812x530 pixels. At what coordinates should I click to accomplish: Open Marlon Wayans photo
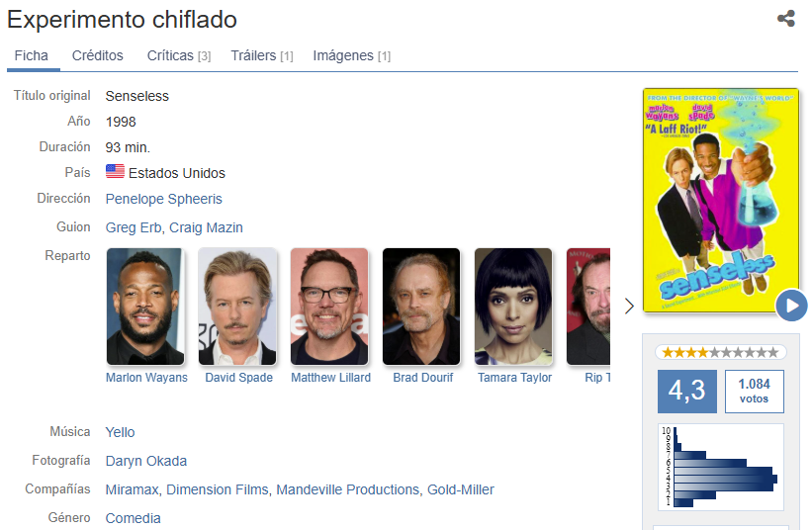pos(145,307)
